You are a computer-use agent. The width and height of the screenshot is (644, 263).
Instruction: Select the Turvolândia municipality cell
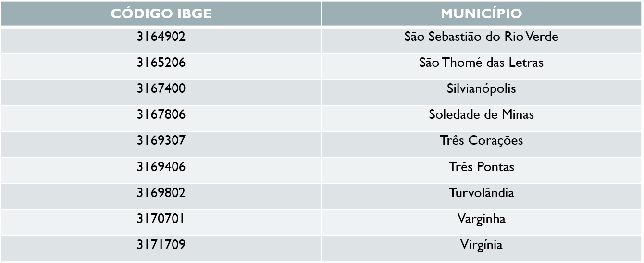(481, 196)
